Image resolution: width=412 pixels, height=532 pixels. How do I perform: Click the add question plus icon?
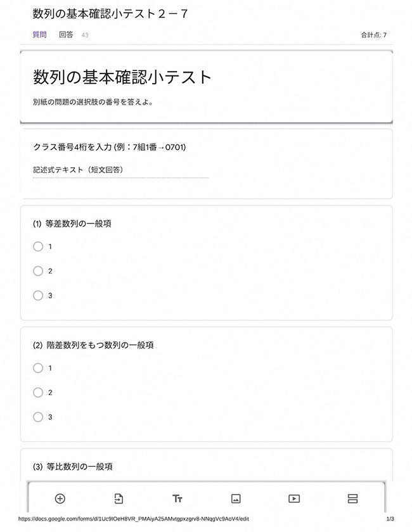pos(60,498)
